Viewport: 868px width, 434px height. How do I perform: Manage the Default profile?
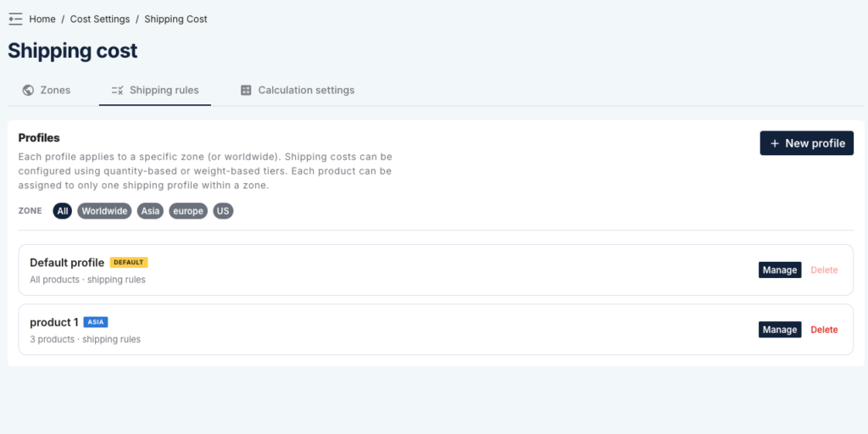[779, 270]
